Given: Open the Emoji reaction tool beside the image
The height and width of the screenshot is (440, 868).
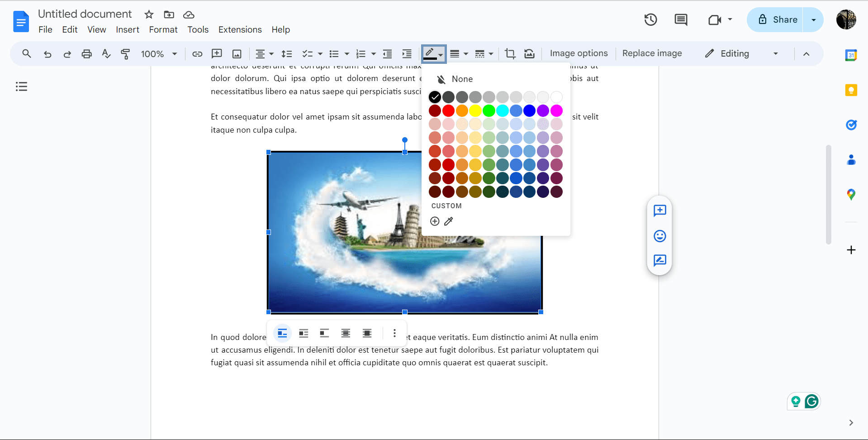Looking at the screenshot, I should coord(659,236).
